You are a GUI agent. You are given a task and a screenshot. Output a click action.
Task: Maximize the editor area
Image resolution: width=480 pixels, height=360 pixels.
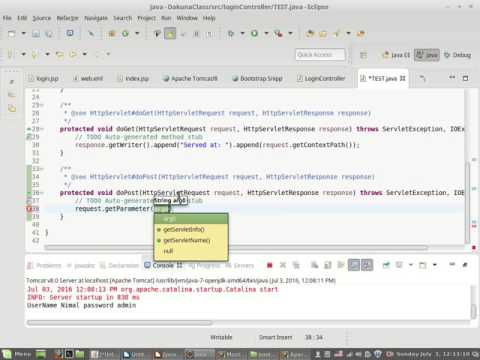pyautogui.click(x=465, y=78)
